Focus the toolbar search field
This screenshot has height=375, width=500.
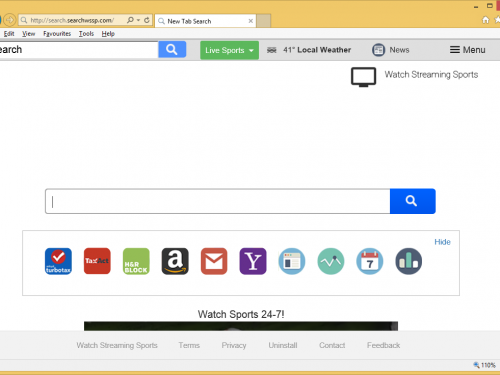[79, 50]
